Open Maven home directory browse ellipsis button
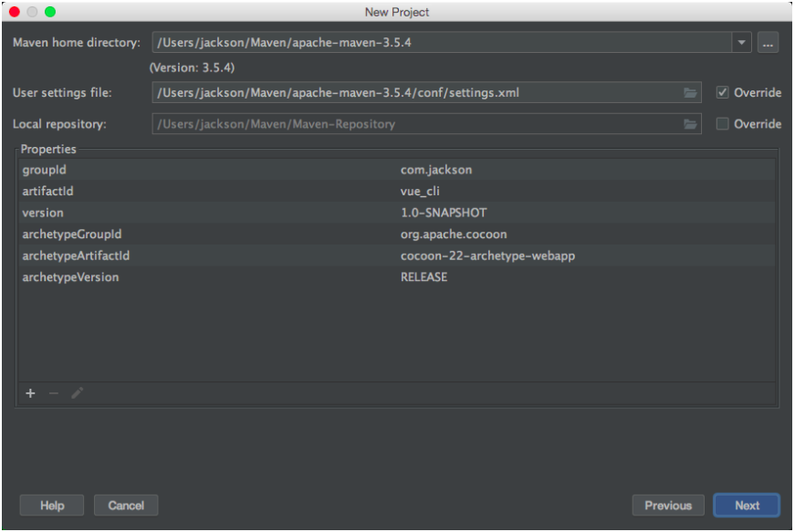 pos(768,43)
